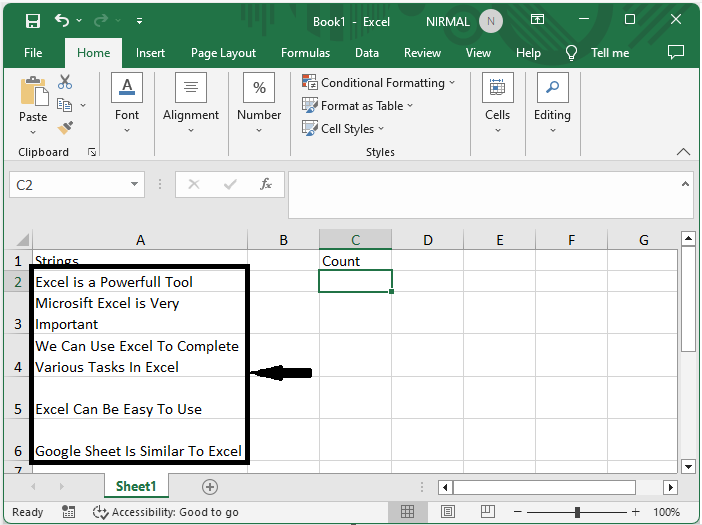Select the Count cell in C1

click(355, 260)
